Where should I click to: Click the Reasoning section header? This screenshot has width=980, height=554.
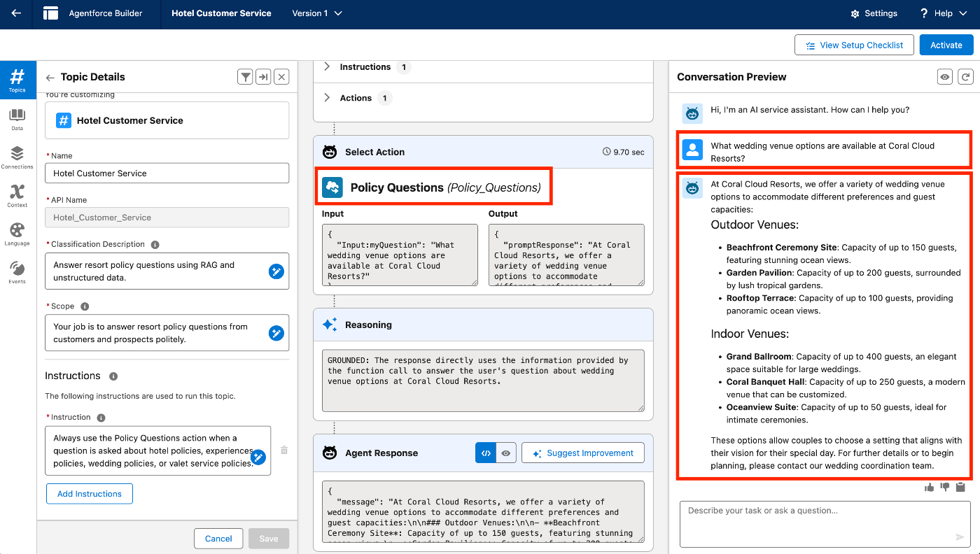[x=483, y=325]
